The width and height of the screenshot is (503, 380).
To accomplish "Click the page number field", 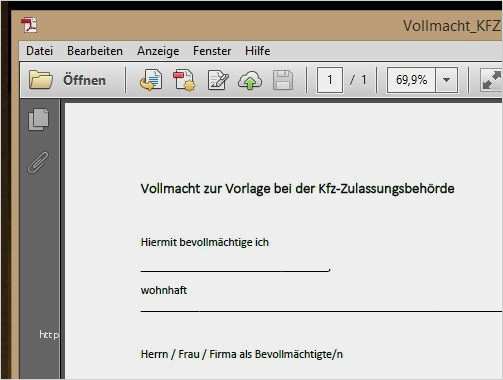I will click(330, 80).
